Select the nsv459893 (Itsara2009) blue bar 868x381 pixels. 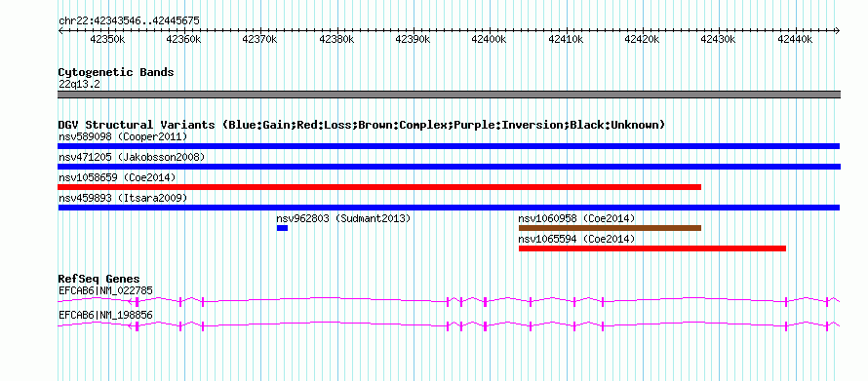[449, 208]
